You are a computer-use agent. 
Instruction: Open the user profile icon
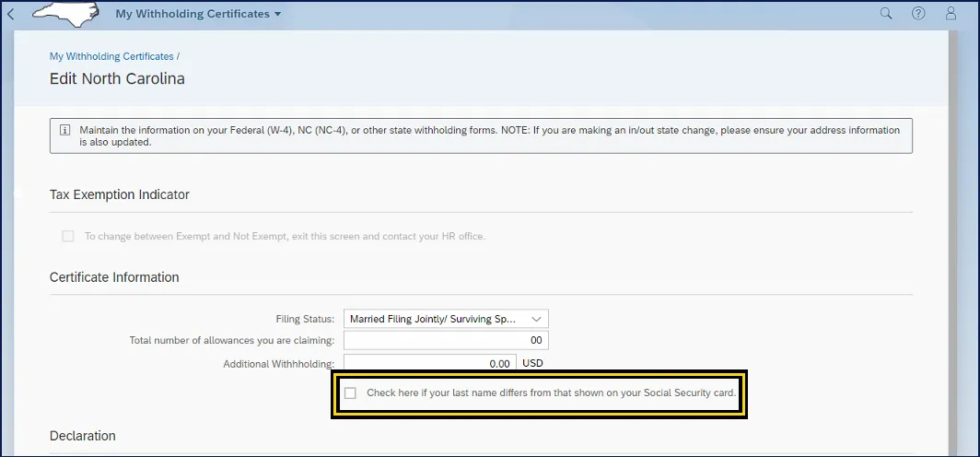point(951,14)
